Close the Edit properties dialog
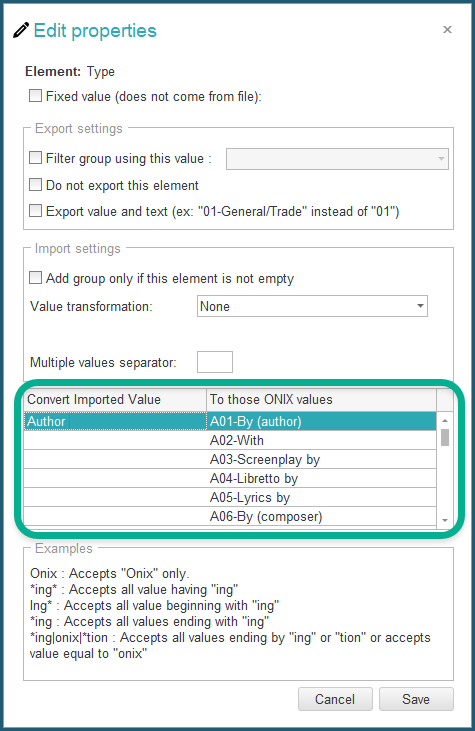This screenshot has height=731, width=475. (x=447, y=30)
